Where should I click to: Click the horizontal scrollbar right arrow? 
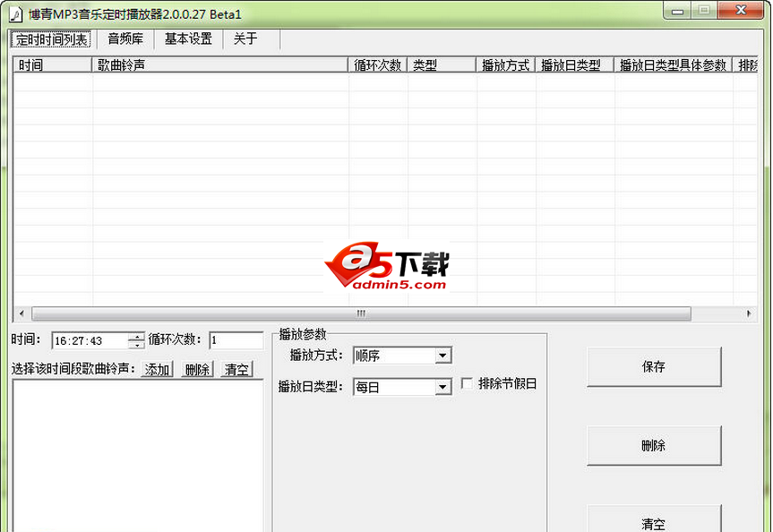(749, 313)
